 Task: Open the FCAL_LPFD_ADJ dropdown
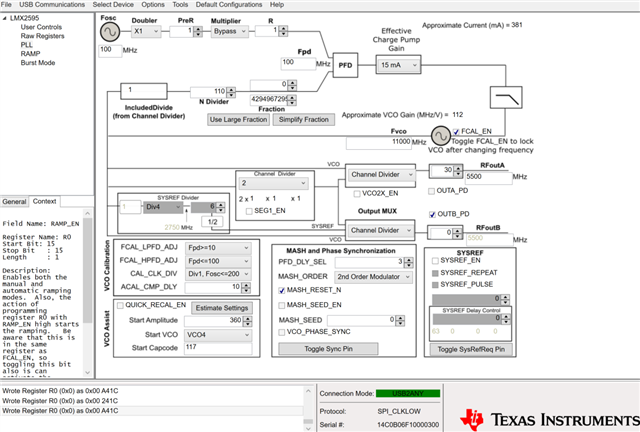click(218, 248)
